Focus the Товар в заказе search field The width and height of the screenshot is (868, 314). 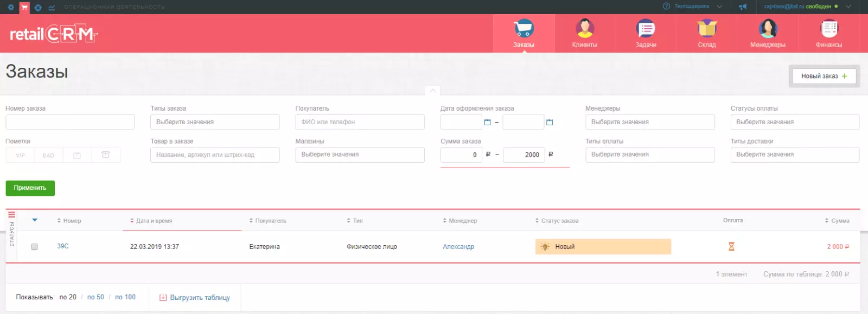coord(215,155)
